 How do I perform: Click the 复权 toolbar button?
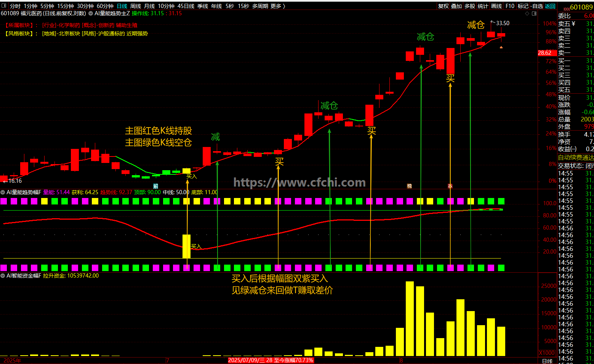pos(443,6)
